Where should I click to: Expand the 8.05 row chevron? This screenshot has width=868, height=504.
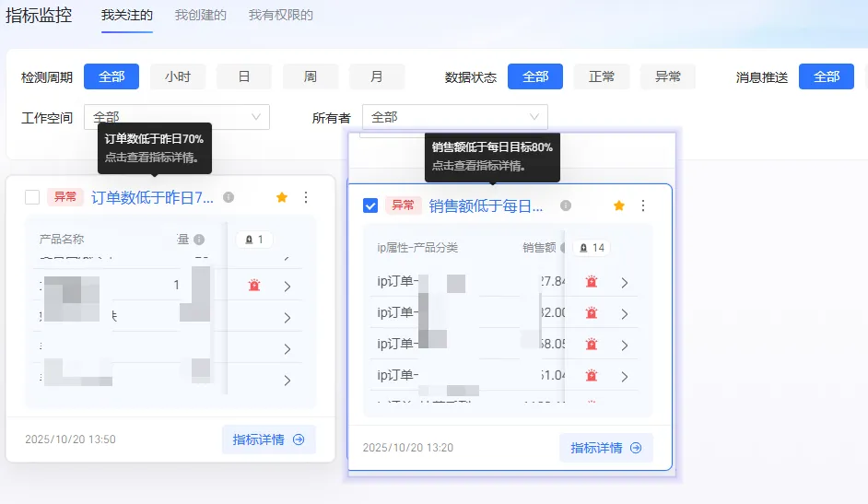tap(625, 346)
